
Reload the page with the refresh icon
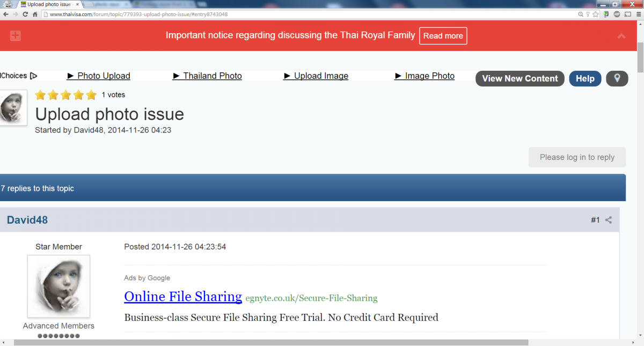[25, 14]
